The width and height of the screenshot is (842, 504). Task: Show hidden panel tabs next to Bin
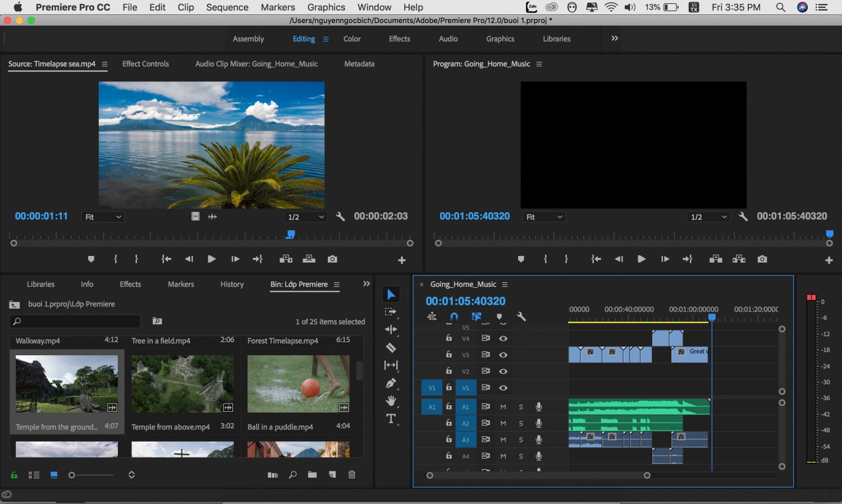click(367, 283)
